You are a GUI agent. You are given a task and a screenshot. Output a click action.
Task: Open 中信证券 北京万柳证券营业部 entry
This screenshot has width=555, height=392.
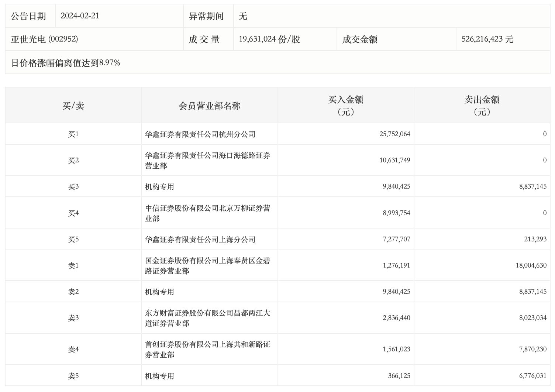[207, 213]
